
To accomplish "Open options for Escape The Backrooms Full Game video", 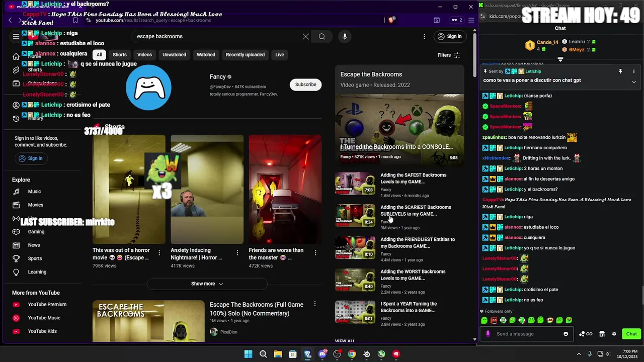I will click(315, 304).
